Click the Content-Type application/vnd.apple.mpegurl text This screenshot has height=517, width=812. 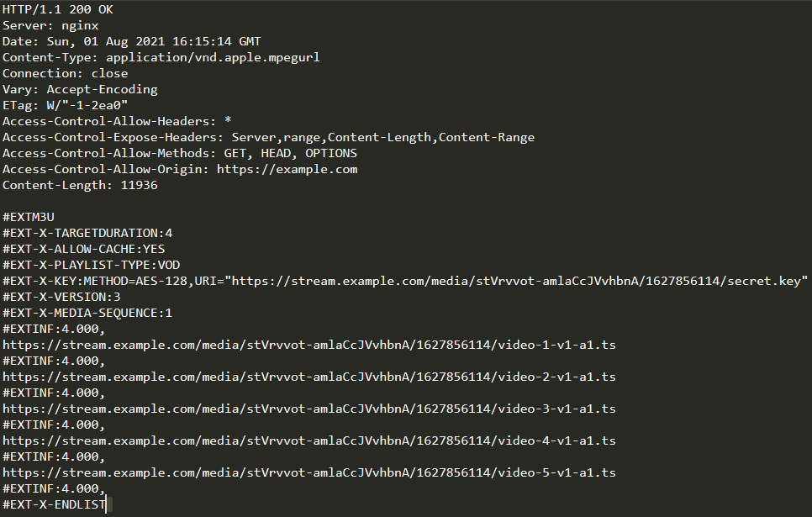point(213,58)
